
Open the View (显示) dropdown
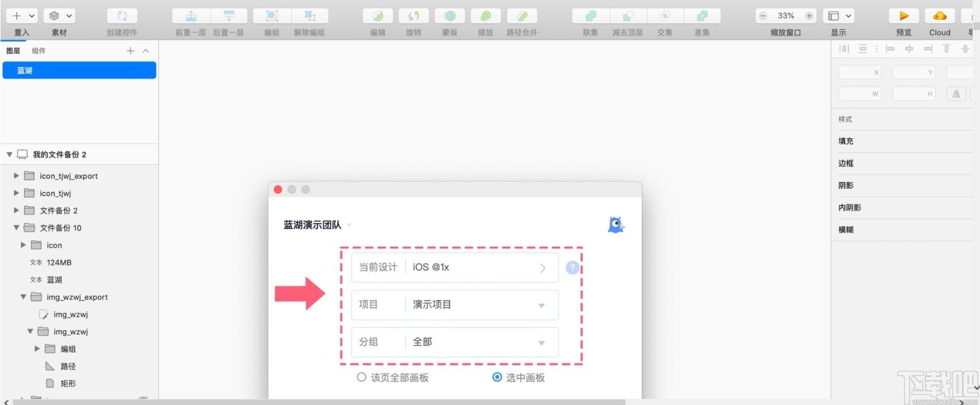[840, 16]
